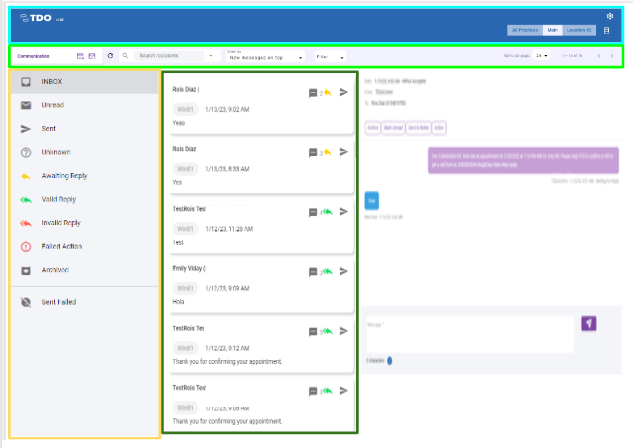643x448 pixels.
Task: Click the Archive button in conversation
Action: tap(372, 127)
